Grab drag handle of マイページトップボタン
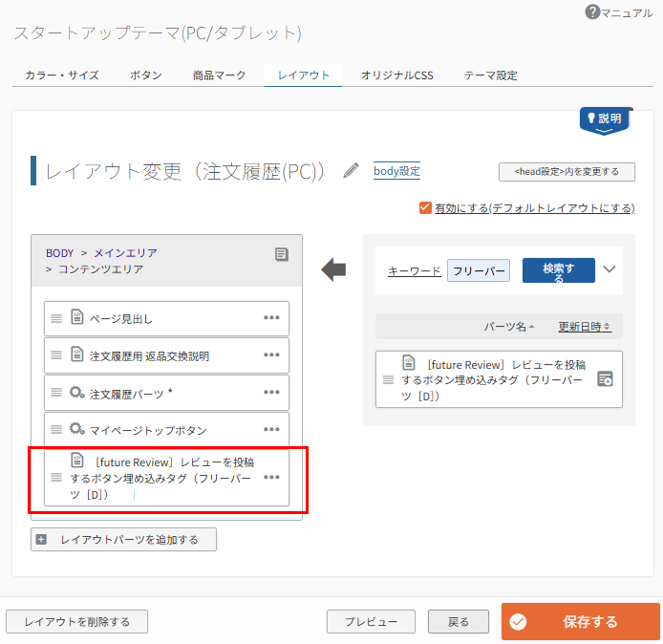Viewport: 663px width, 644px height. click(x=56, y=430)
